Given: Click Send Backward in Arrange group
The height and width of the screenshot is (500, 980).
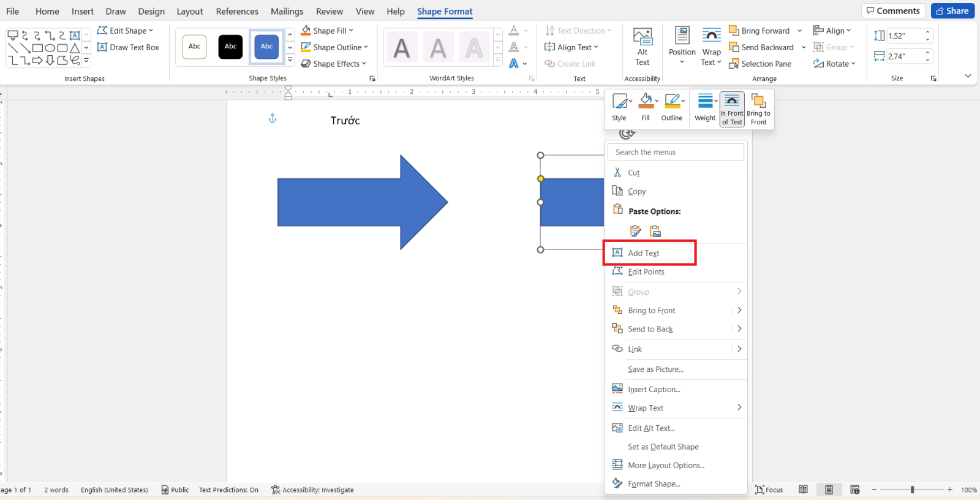Looking at the screenshot, I should click(x=761, y=47).
